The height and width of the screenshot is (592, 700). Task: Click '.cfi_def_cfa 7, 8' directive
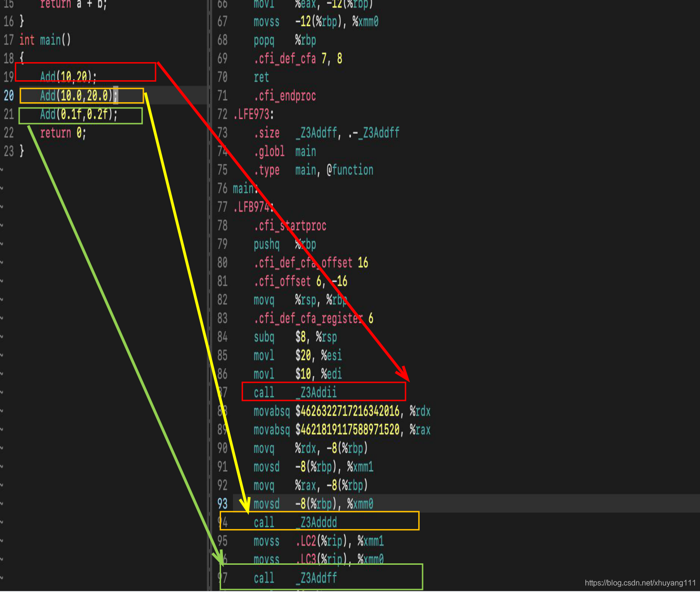coord(298,59)
